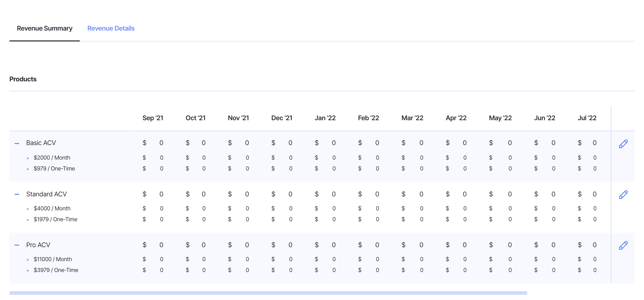The height and width of the screenshot is (300, 644).
Task: Select the $979 / One-Time price line
Action: point(54,168)
